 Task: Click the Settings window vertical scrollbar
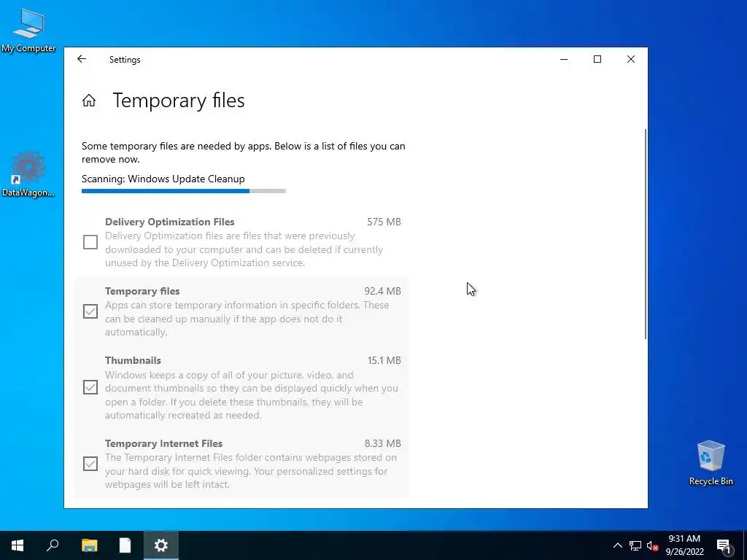point(646,234)
